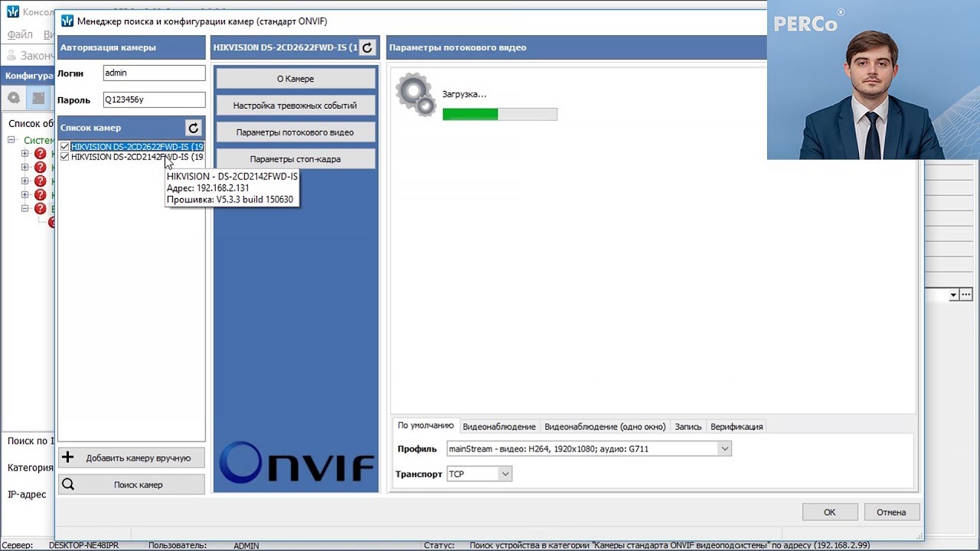The height and width of the screenshot is (551, 980).
Task: Click the Загрузка... loading label
Action: click(464, 94)
